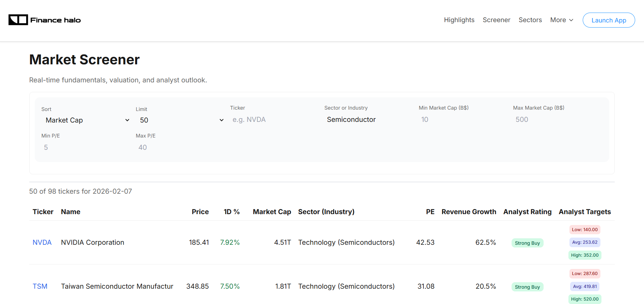This screenshot has width=644, height=304.
Task: Click the Analyst Rating column header
Action: click(x=527, y=212)
